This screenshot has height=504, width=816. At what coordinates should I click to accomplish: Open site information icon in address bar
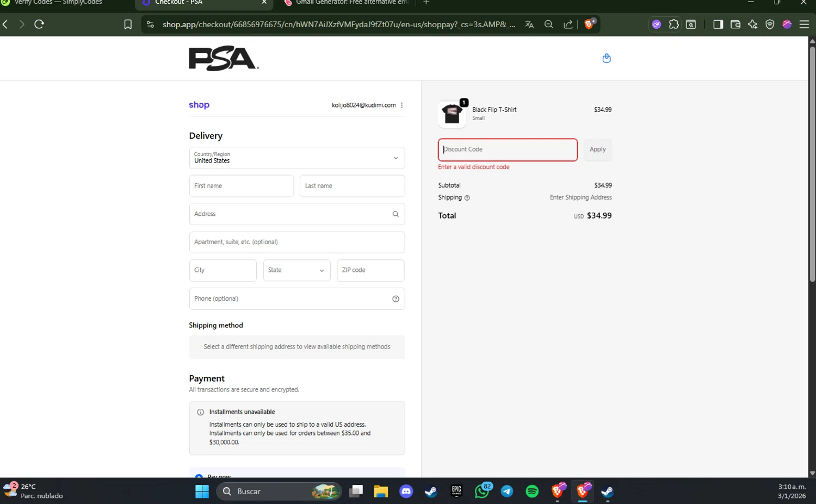point(151,24)
